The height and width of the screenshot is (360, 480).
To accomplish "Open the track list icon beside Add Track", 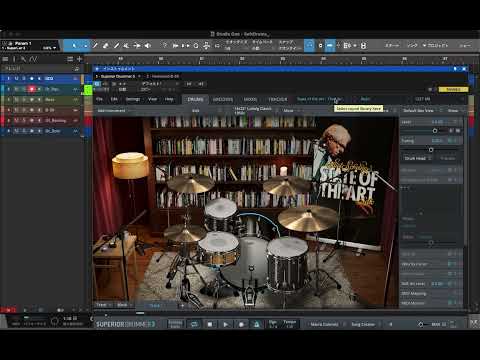I will click(70, 59).
